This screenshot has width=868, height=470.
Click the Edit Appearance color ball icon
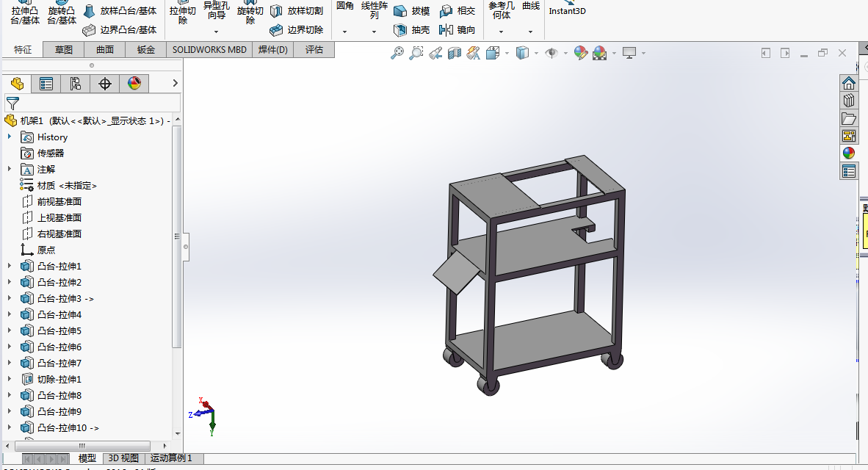coord(581,53)
